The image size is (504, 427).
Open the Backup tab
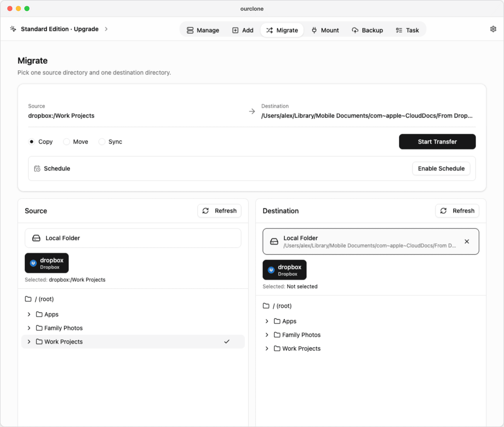367,30
